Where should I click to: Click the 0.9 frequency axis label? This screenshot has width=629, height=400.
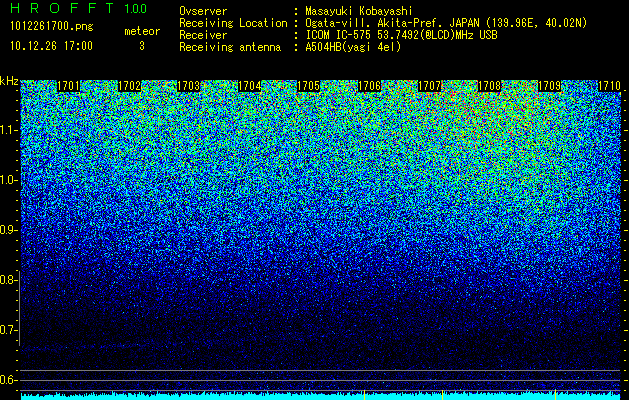coord(8,230)
